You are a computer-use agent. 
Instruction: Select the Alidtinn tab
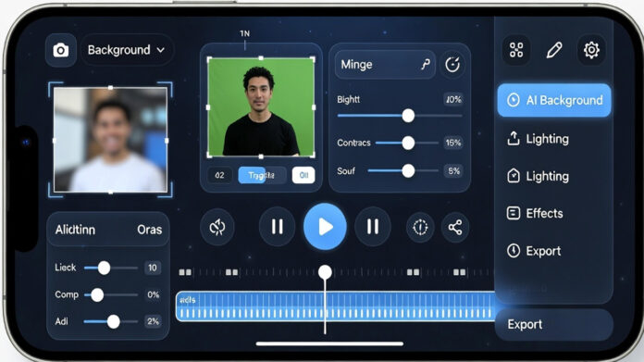[75, 230]
